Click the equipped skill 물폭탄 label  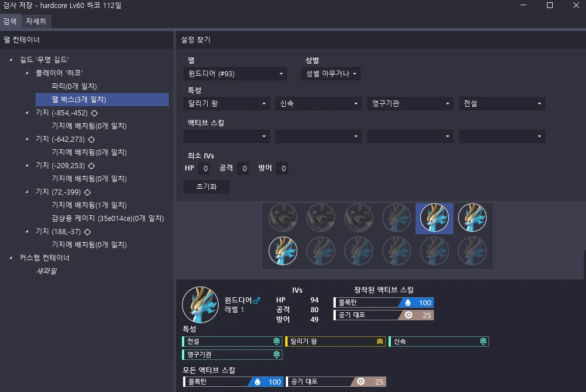pos(348,302)
